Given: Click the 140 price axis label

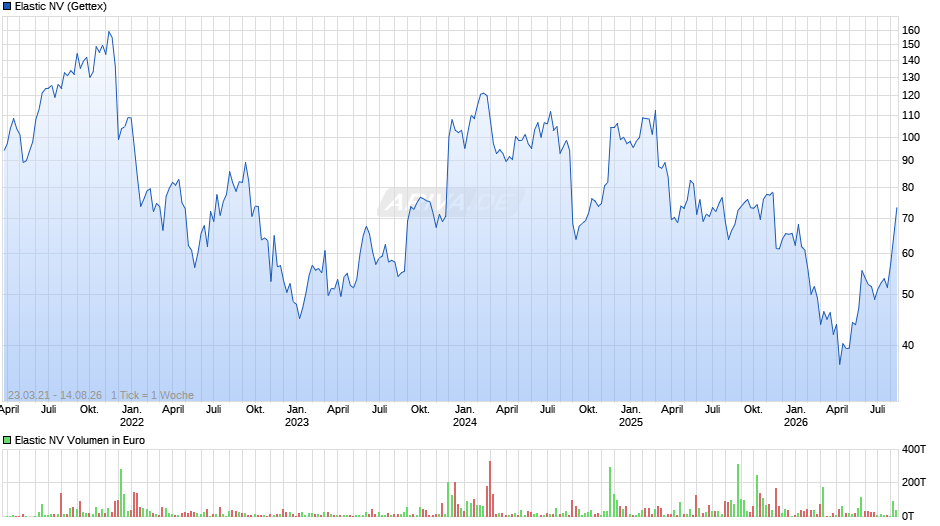Looking at the screenshot, I should [911, 61].
